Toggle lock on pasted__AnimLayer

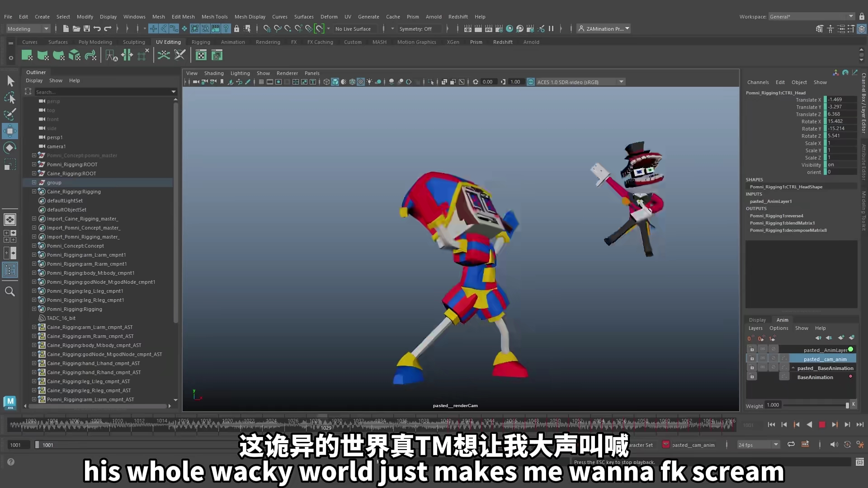click(x=752, y=349)
